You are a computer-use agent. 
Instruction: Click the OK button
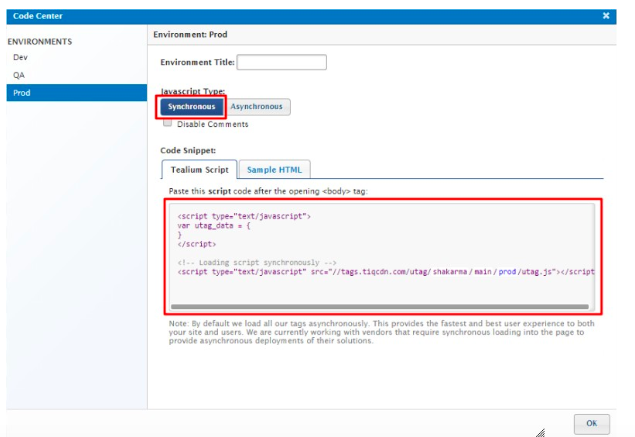click(592, 424)
